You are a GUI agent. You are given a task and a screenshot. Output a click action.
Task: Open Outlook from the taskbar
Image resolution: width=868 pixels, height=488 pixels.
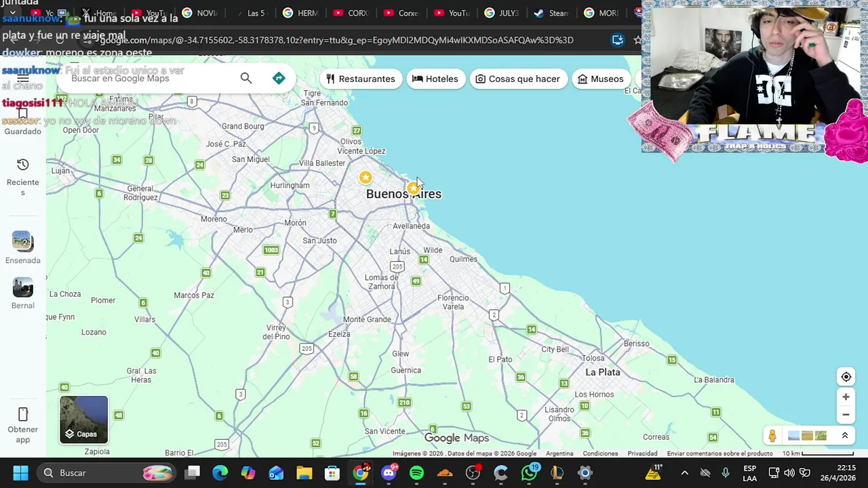pyautogui.click(x=276, y=473)
